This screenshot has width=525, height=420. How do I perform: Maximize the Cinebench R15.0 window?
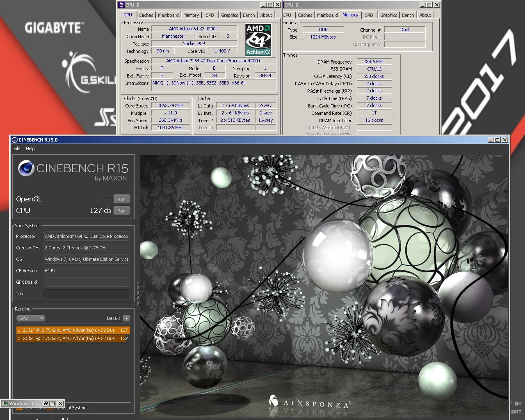[x=498, y=140]
